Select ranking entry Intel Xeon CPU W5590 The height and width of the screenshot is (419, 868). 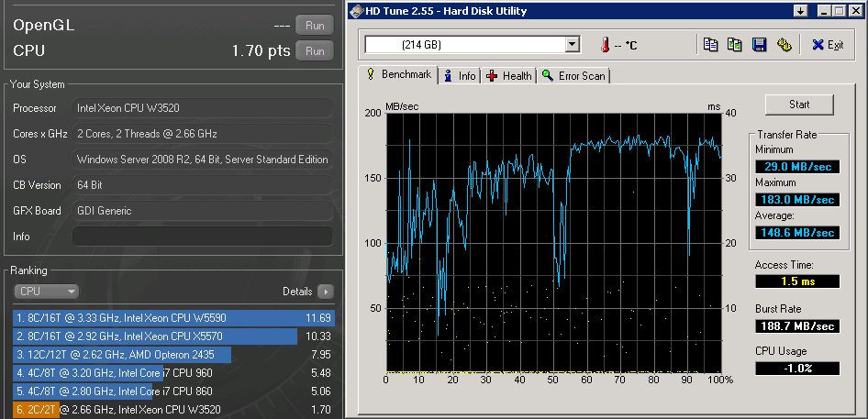coord(173,318)
